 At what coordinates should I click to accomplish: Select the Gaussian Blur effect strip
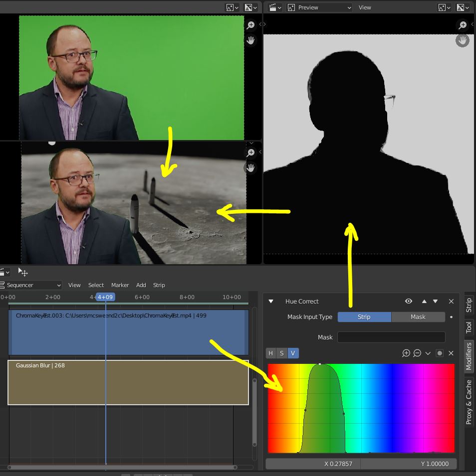point(128,382)
